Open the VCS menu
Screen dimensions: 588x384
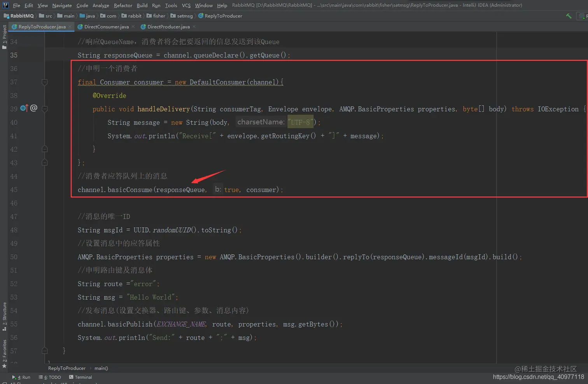click(186, 5)
